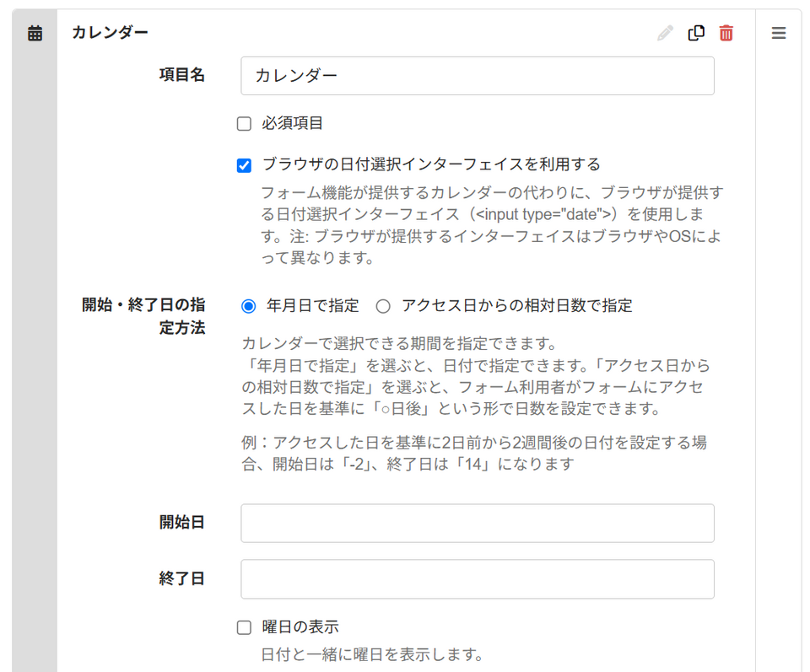Click the アクセス日からの相対日数で指定 label
The image size is (810, 672).
516,305
